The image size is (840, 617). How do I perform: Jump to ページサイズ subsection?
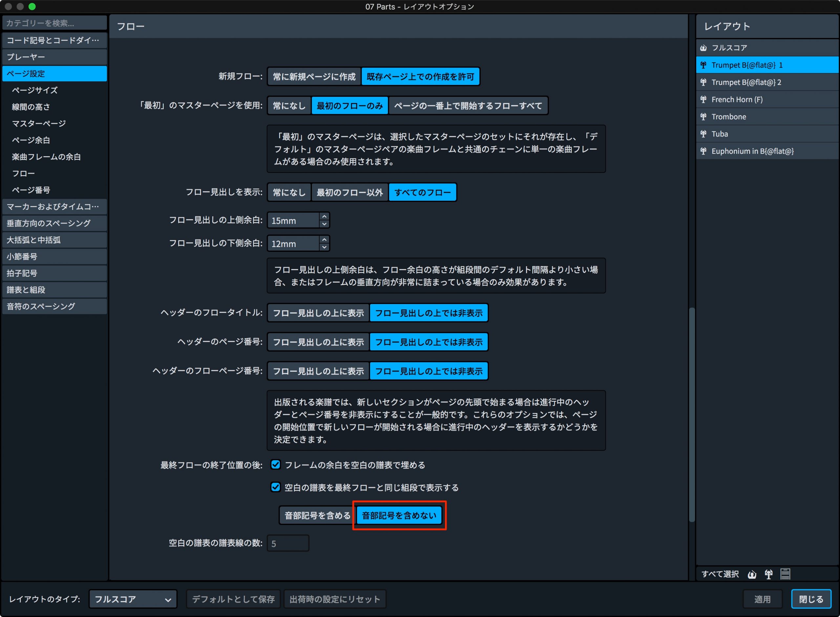coord(35,90)
